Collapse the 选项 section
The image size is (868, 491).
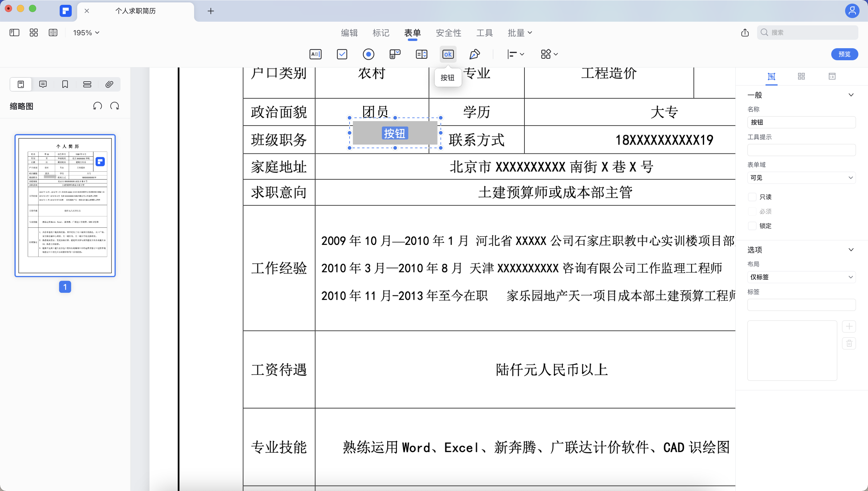851,249
